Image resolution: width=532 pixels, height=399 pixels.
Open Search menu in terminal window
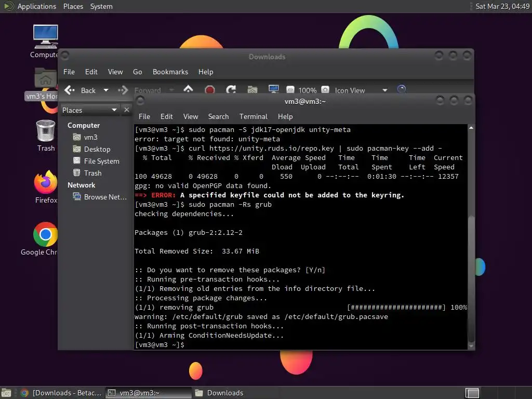click(219, 116)
